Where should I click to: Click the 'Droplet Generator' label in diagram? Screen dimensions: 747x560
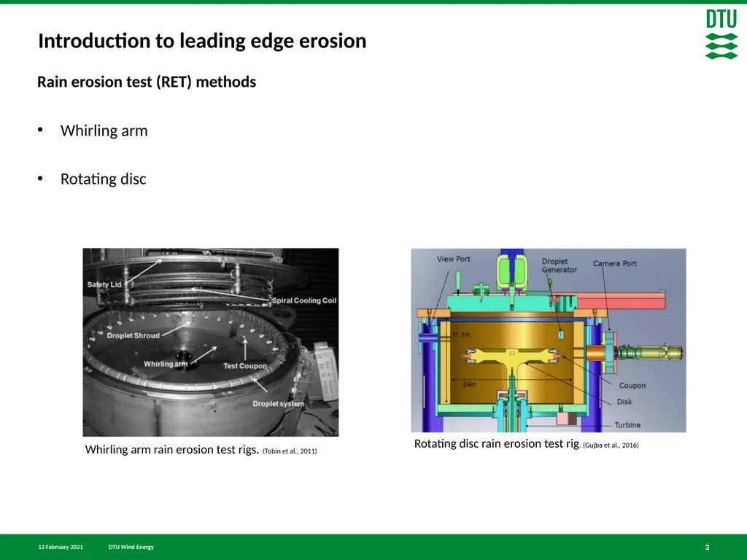[560, 265]
